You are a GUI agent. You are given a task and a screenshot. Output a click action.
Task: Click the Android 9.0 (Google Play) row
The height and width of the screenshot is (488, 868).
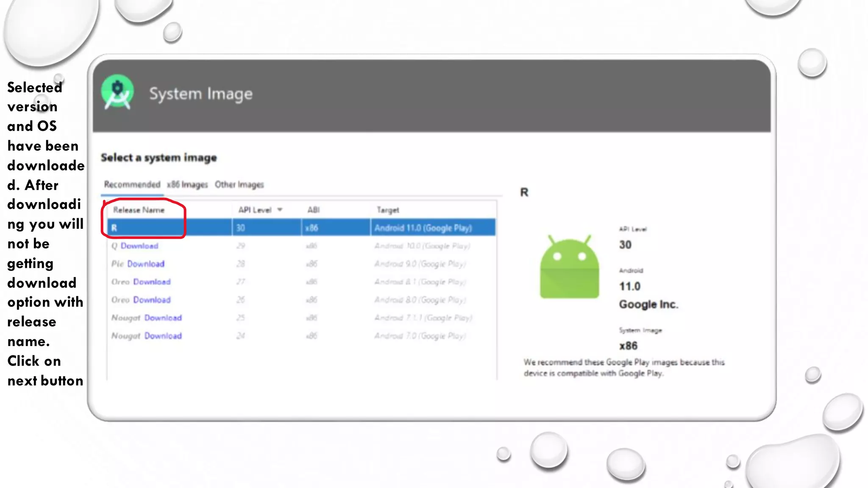[x=420, y=264]
